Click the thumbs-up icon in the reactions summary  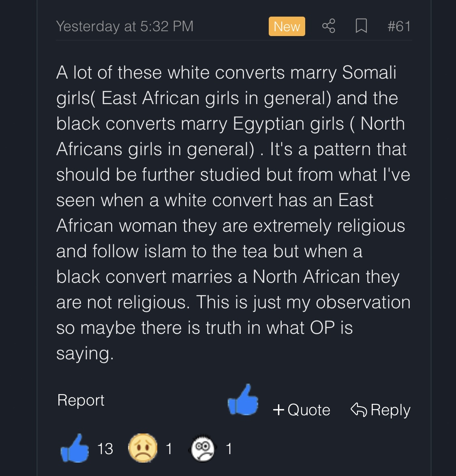tap(75, 448)
